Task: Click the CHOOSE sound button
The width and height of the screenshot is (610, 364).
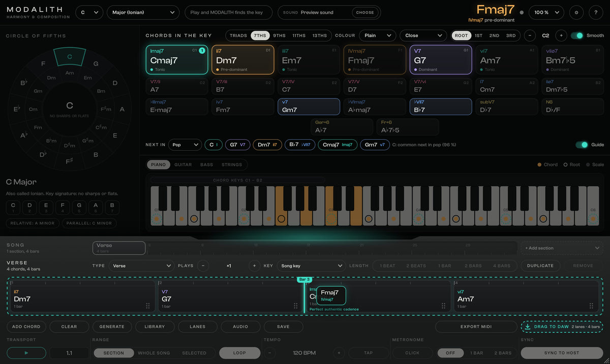Action: 365,12
